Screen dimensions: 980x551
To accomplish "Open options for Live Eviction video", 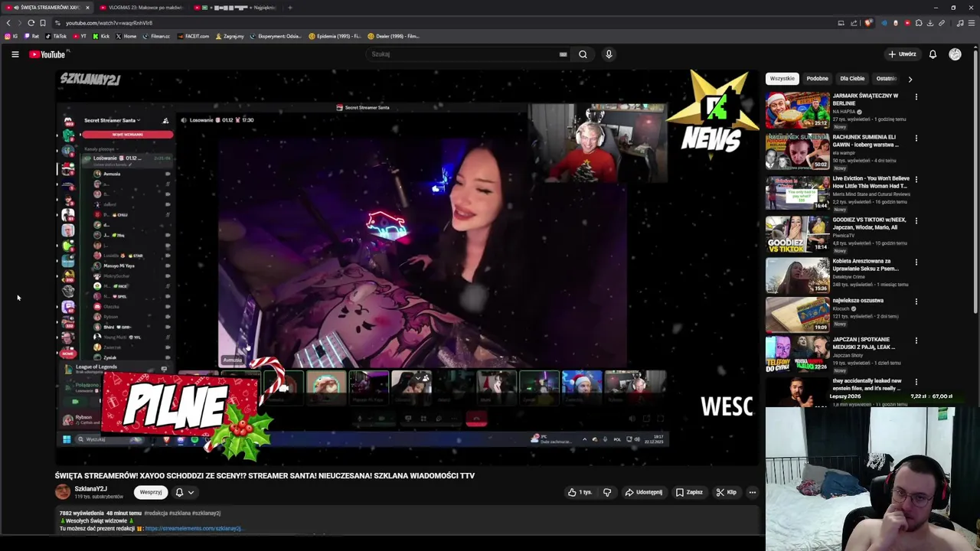I will [916, 180].
